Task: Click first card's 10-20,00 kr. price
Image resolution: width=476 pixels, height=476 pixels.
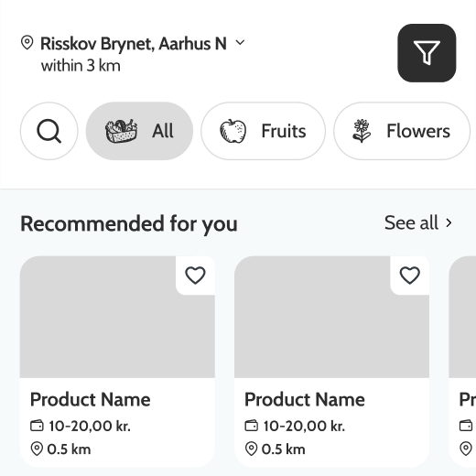Action: (x=90, y=426)
